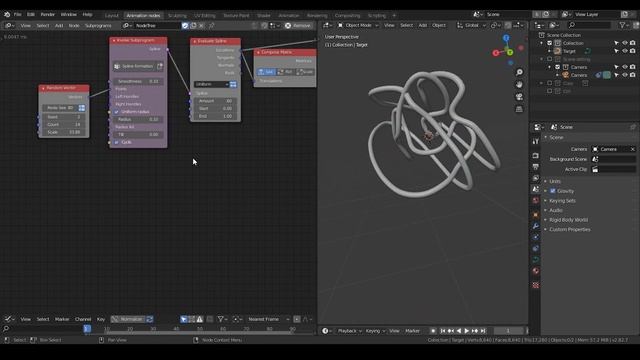Open the outliner filter dropdown
This screenshot has width=640, height=360.
point(624,25)
